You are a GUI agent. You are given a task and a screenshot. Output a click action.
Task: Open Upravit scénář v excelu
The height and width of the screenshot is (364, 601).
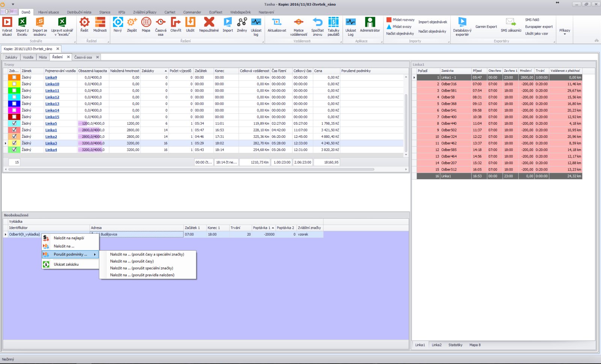(x=62, y=22)
